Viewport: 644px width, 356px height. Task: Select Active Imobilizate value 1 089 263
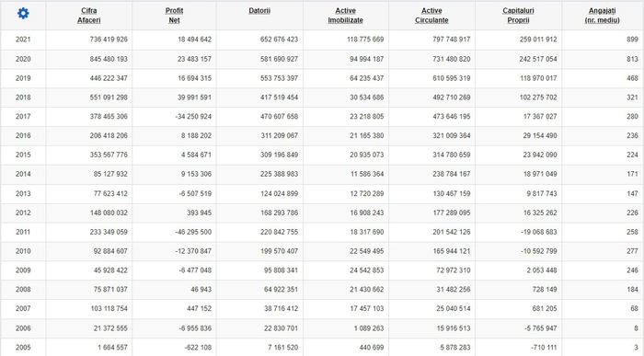click(369, 328)
